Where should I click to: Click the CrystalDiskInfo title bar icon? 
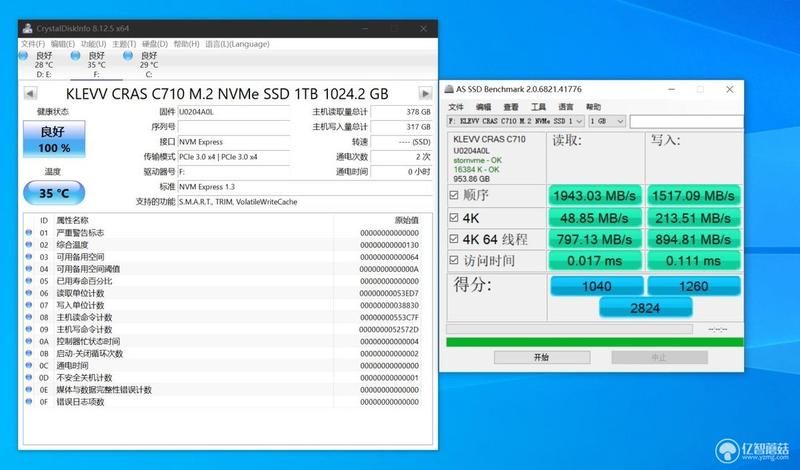point(28,29)
